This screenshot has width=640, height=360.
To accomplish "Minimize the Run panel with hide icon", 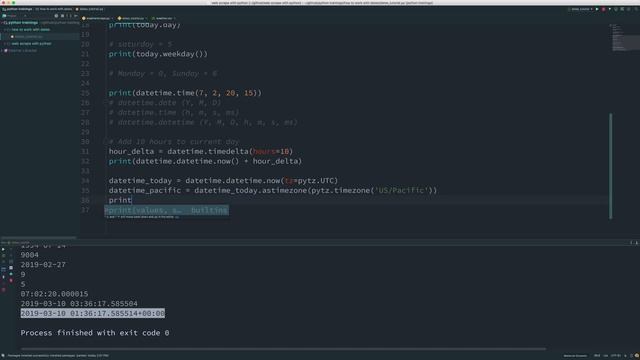I will 636,242.
